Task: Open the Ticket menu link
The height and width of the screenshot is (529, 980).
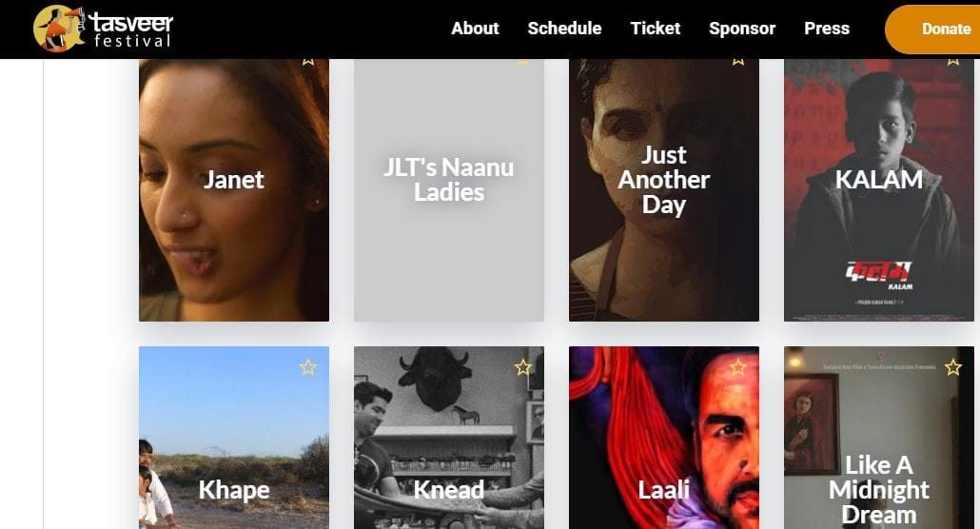Action: point(655,29)
